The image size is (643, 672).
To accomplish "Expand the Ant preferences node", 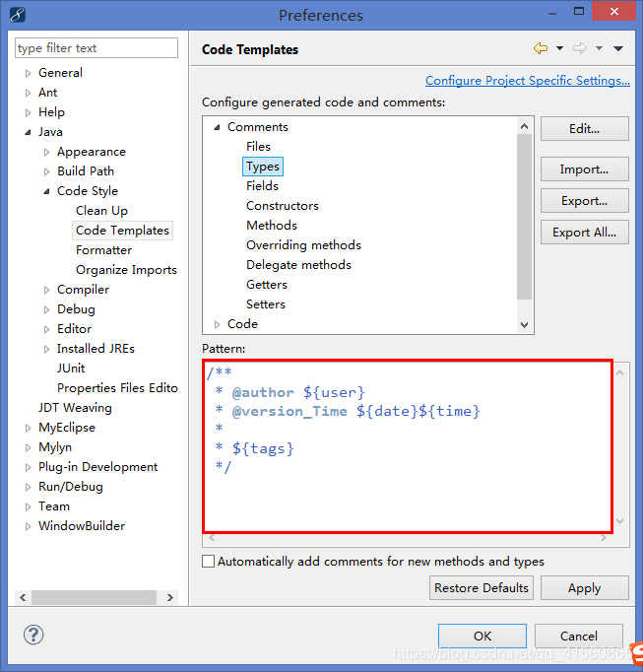I will tap(28, 93).
